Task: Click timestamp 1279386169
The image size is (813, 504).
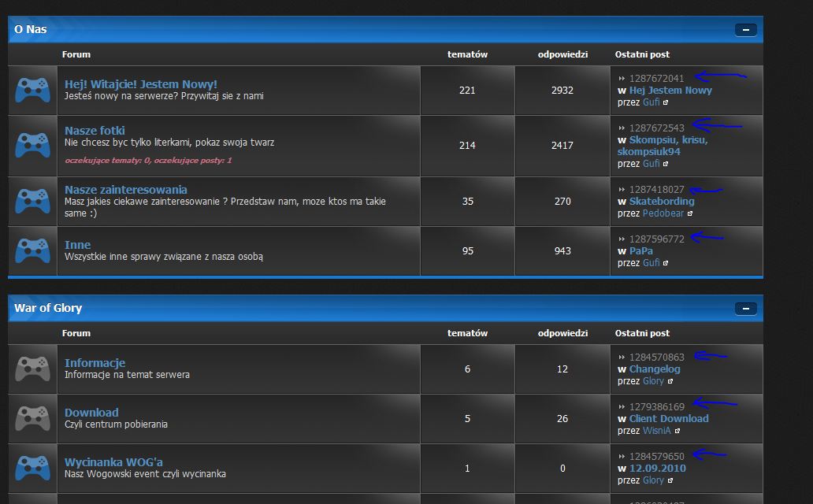Action: point(657,407)
